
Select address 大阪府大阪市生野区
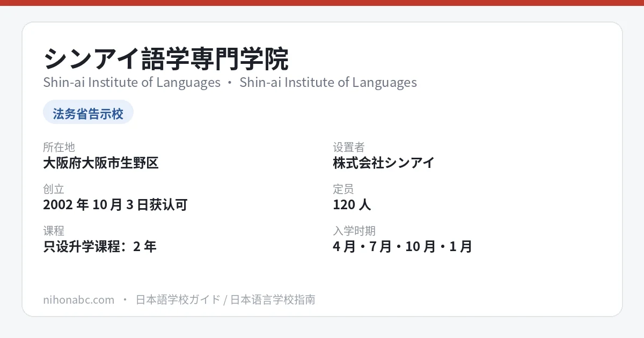point(101,163)
